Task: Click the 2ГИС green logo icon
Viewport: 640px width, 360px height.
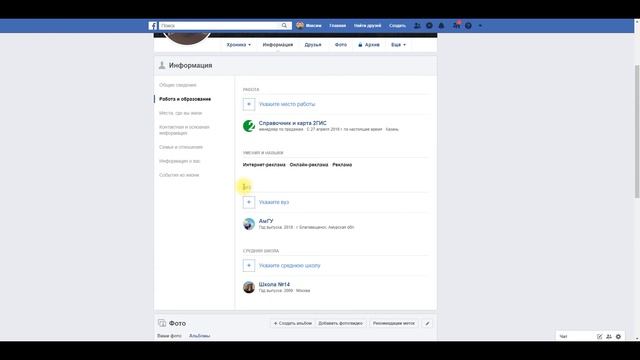Action: point(249,126)
